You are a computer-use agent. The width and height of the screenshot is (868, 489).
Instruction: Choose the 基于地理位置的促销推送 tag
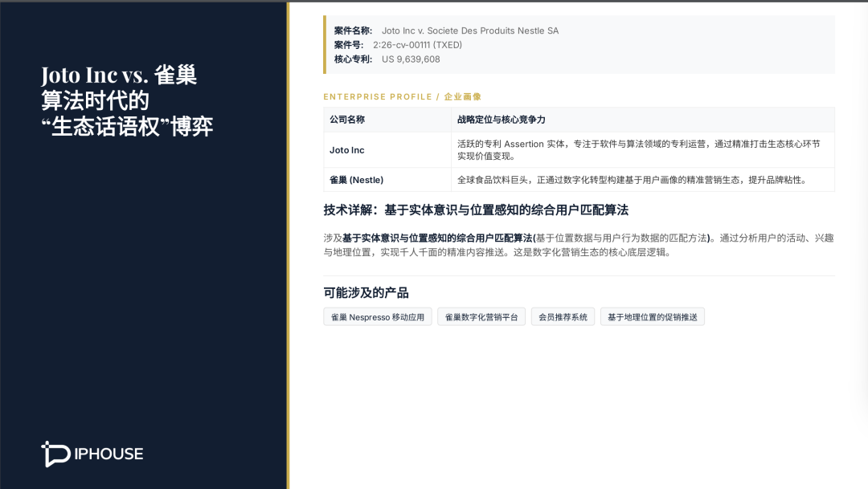tap(652, 317)
